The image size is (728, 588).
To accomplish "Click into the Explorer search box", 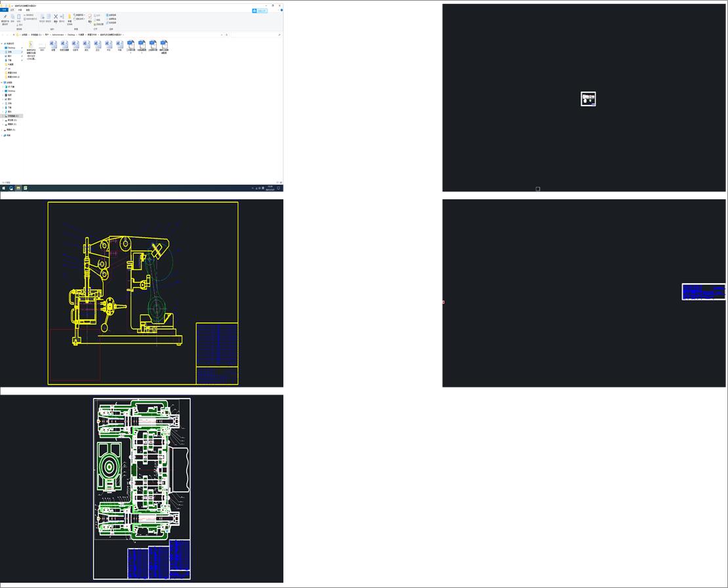I will pyautogui.click(x=255, y=35).
